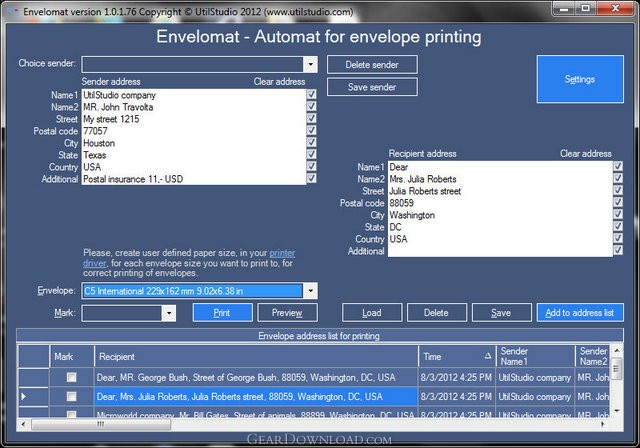Click recipient Street field Julia Roberts street
640x448 pixels.
(500, 191)
